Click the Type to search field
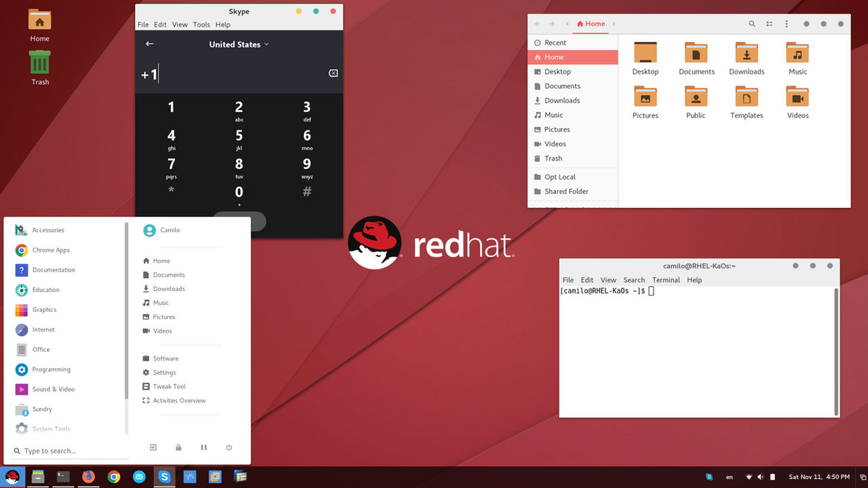 pyautogui.click(x=71, y=451)
